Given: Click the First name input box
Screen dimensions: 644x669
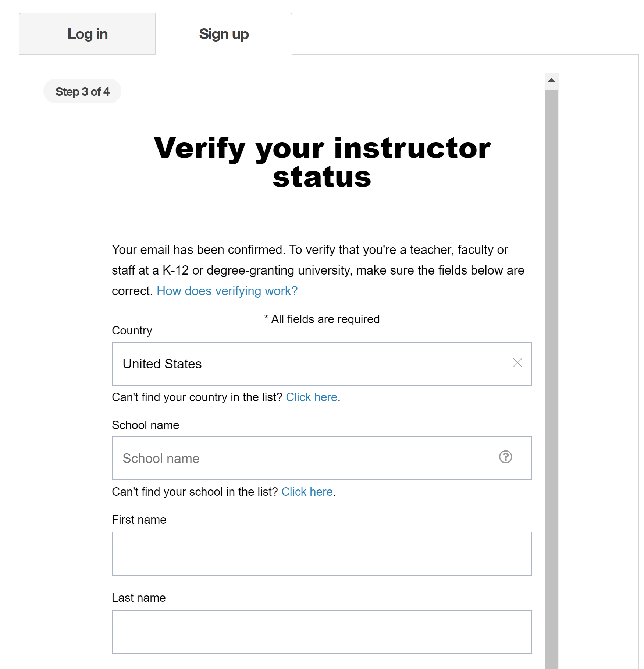Looking at the screenshot, I should [x=322, y=553].
